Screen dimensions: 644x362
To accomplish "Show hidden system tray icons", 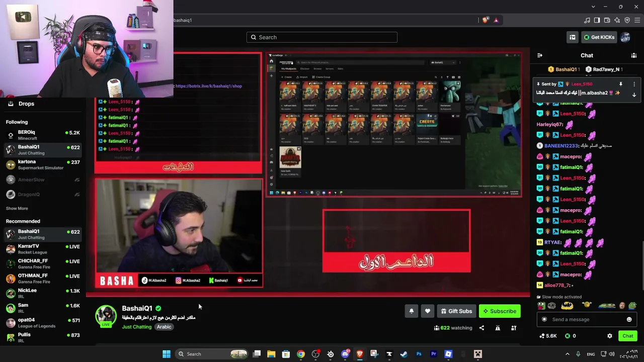I will [567, 354].
